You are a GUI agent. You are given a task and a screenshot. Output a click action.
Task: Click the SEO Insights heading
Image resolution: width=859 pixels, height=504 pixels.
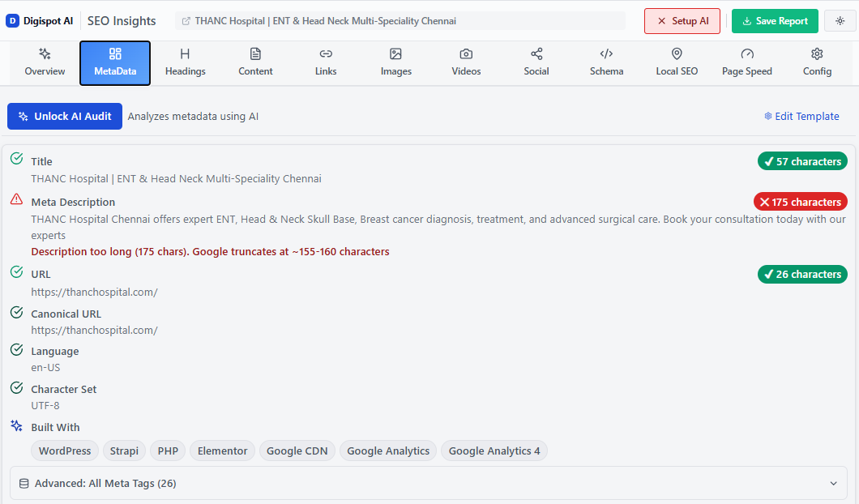122,21
